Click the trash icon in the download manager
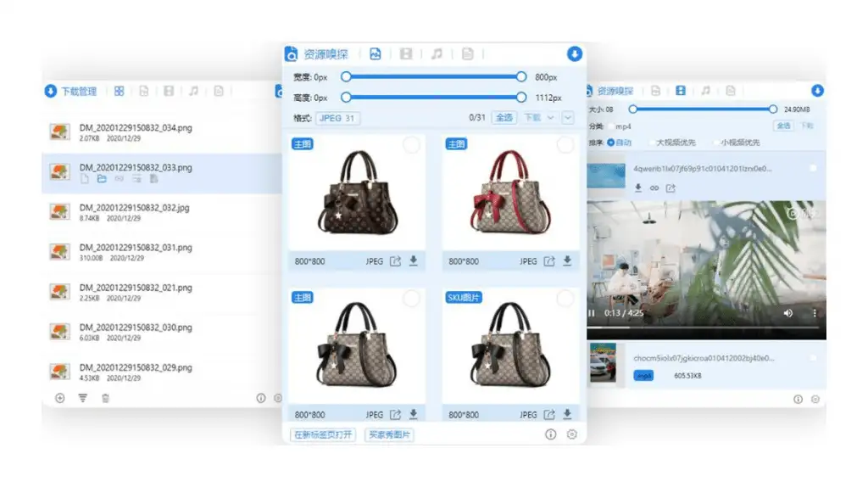This screenshot has width=868, height=487. [x=105, y=398]
